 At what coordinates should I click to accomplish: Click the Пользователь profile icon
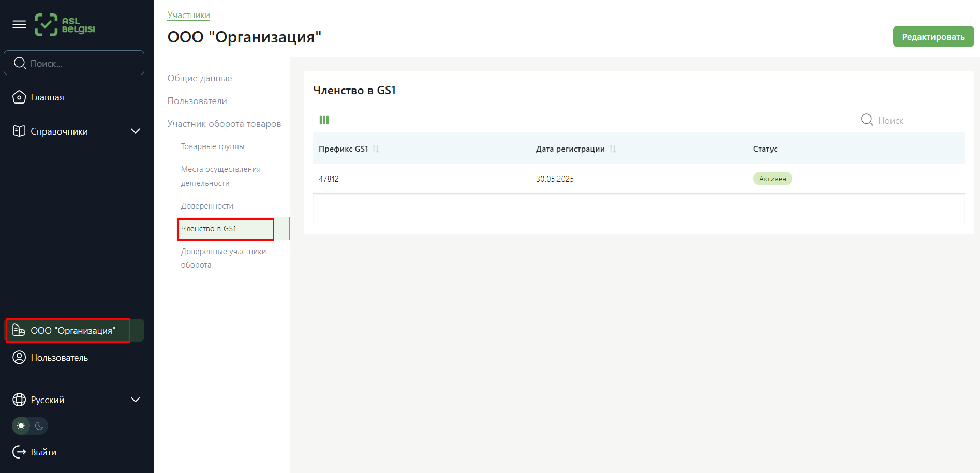19,358
